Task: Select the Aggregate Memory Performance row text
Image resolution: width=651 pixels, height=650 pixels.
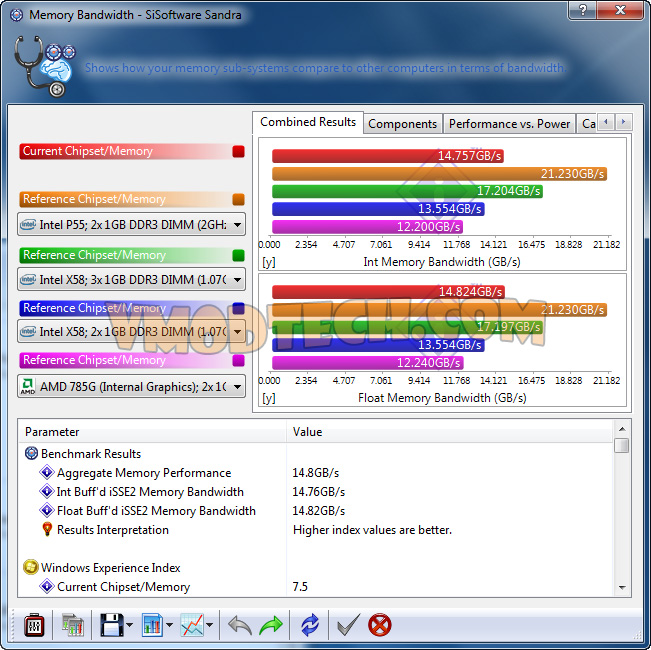Action: (144, 473)
